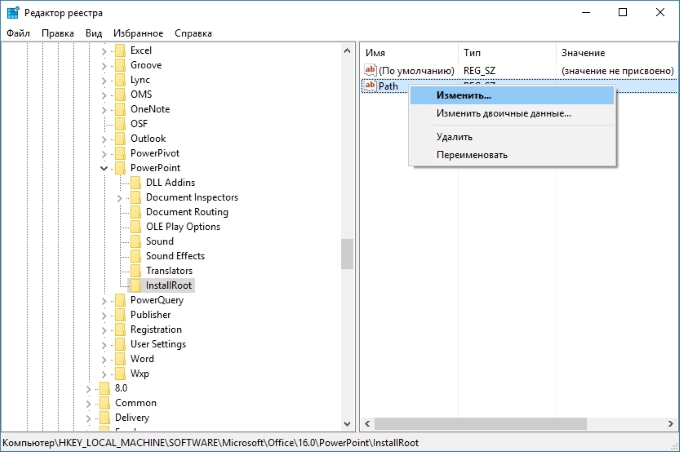The height and width of the screenshot is (452, 680).
Task: Click the PowerPoint folder icon
Action: coord(120,168)
